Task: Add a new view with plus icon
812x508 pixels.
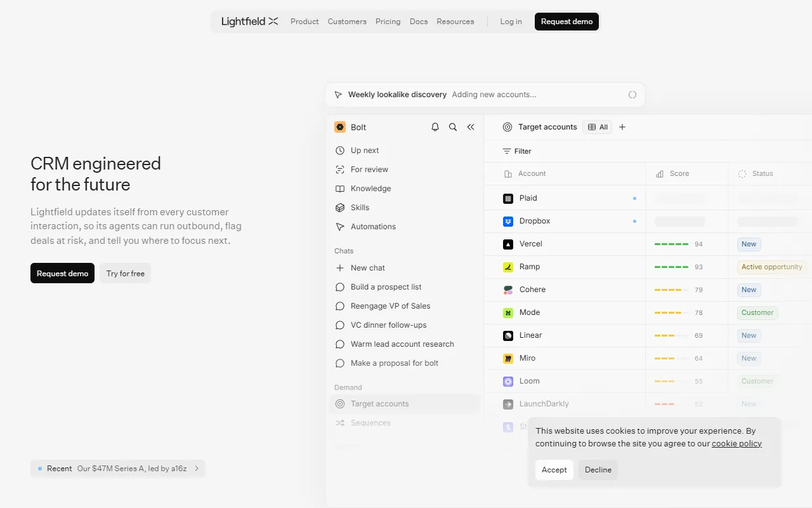Action: coord(622,127)
